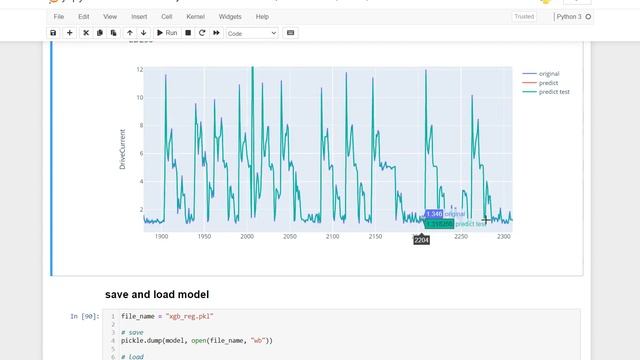
Task: Restart the kernel icon
Action: click(x=202, y=33)
